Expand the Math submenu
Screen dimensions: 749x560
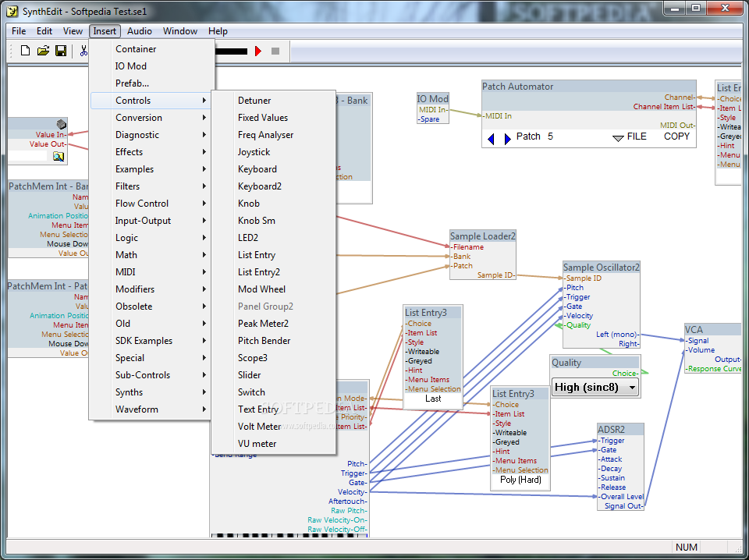[x=151, y=255]
